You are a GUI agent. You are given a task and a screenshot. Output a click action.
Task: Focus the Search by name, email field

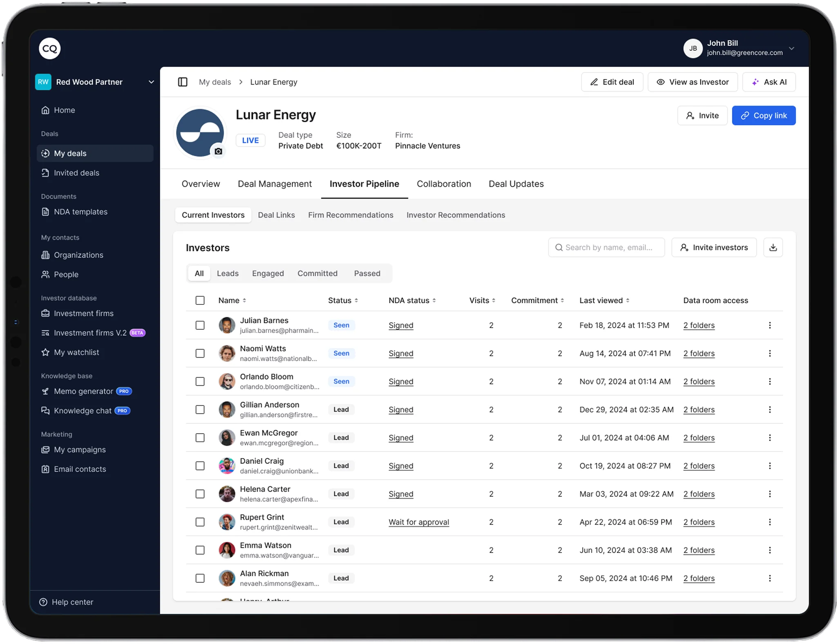click(608, 248)
